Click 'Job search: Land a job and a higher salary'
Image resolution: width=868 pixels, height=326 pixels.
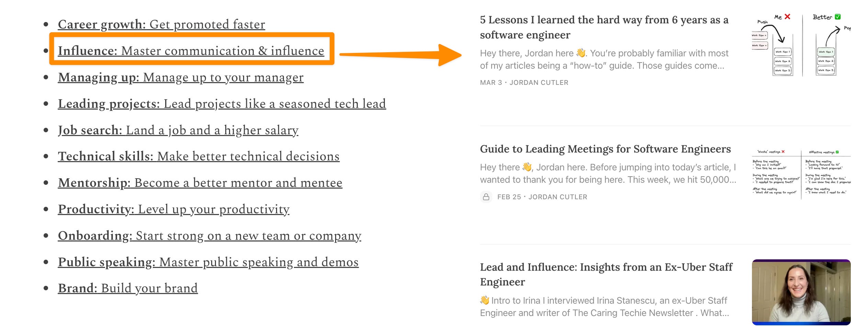click(178, 130)
